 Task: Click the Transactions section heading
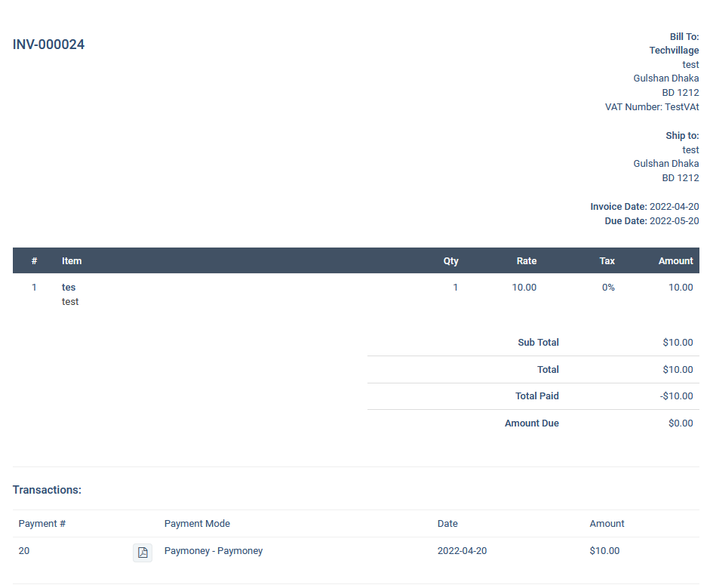(47, 490)
